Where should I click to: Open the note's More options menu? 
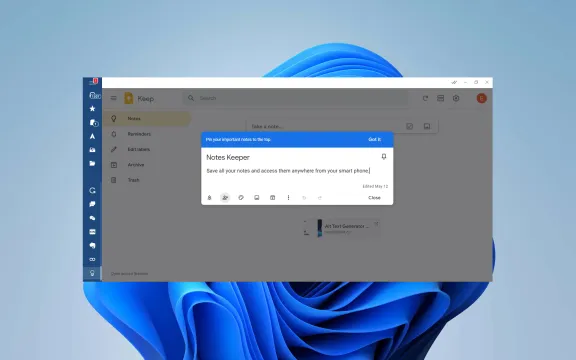288,198
